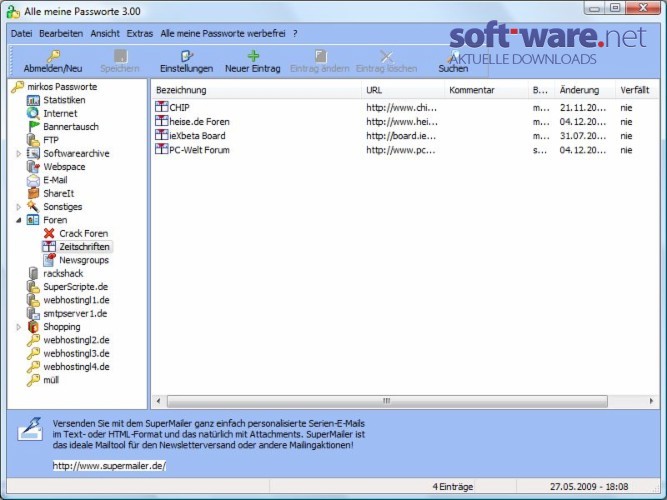Select Zeitschriften in the tree
The width and height of the screenshot is (667, 500).
pyautogui.click(x=84, y=247)
